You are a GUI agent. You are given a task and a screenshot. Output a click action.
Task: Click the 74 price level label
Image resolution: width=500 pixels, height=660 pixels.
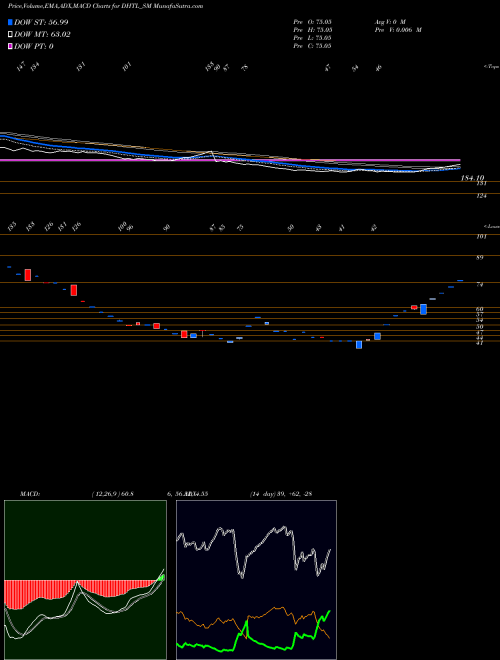click(480, 285)
